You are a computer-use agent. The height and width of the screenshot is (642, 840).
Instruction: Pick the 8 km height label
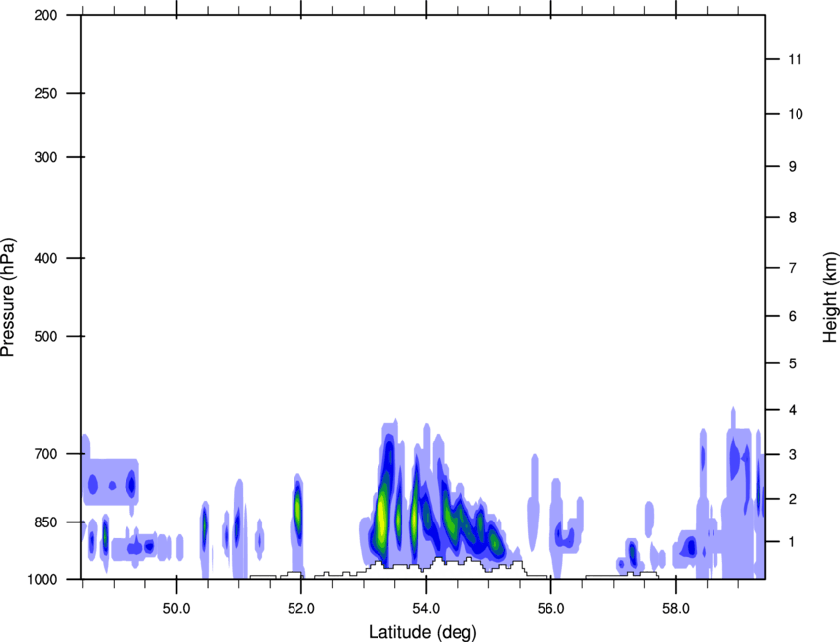click(x=793, y=217)
